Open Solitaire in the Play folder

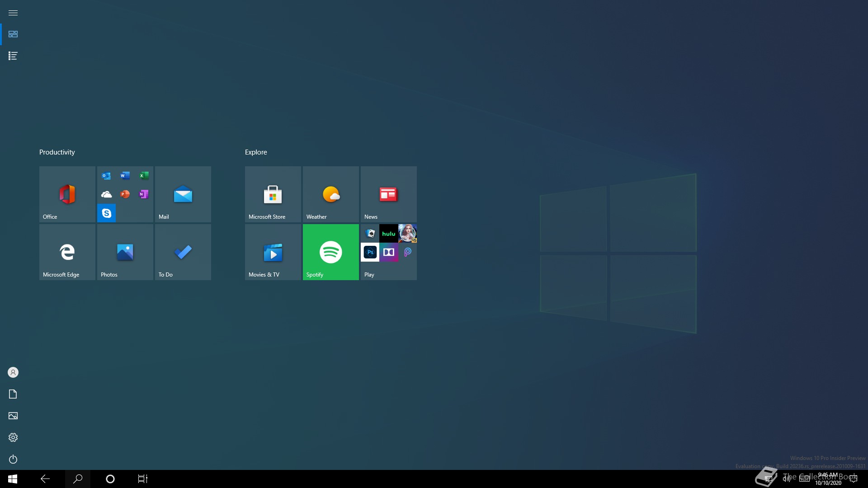pos(370,234)
